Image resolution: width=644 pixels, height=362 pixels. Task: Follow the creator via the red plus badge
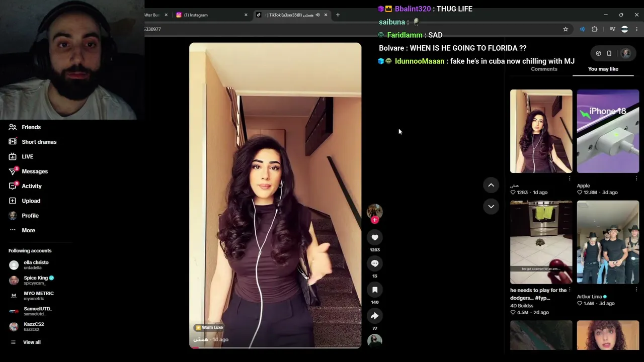pyautogui.click(x=375, y=220)
